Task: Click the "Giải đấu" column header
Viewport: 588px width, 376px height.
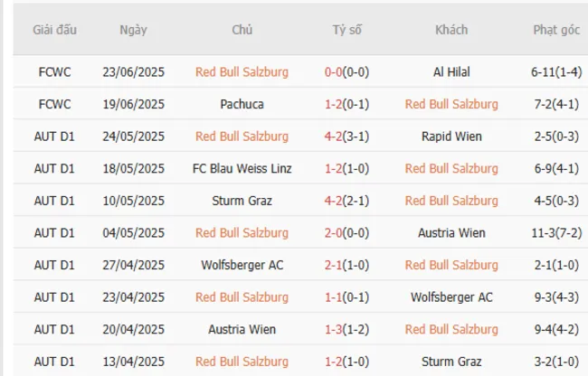Action: tap(54, 30)
